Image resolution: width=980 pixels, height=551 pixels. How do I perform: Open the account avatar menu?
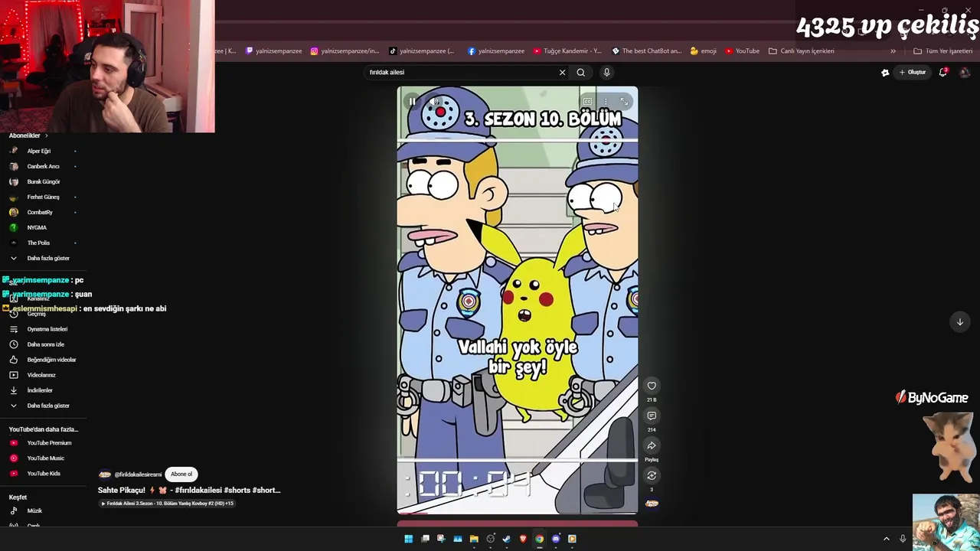[x=965, y=73]
